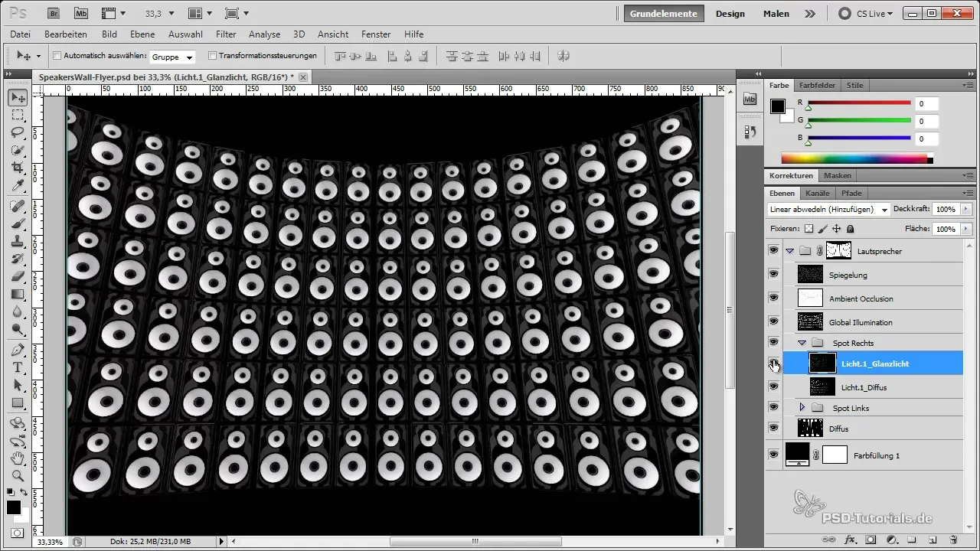980x551 pixels.
Task: Select the Crop tool
Action: tap(17, 168)
